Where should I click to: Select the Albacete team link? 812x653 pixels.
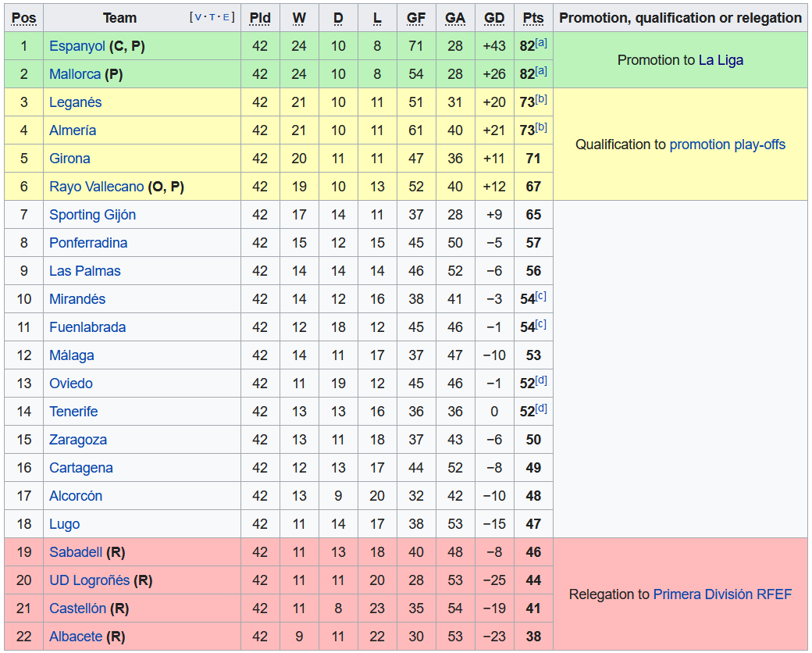click(75, 637)
